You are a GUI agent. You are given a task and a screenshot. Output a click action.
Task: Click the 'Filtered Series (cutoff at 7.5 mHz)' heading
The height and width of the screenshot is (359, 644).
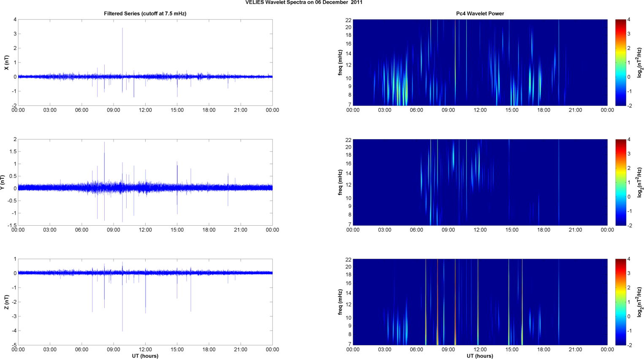[145, 13]
